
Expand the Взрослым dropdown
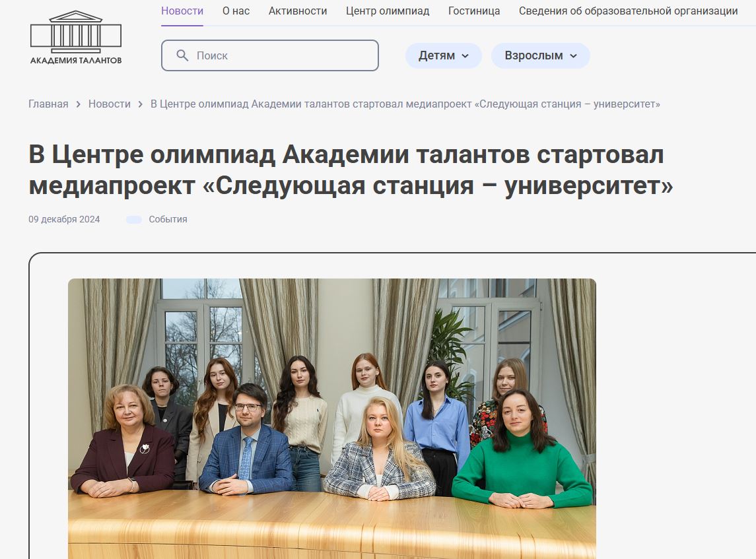click(x=541, y=55)
